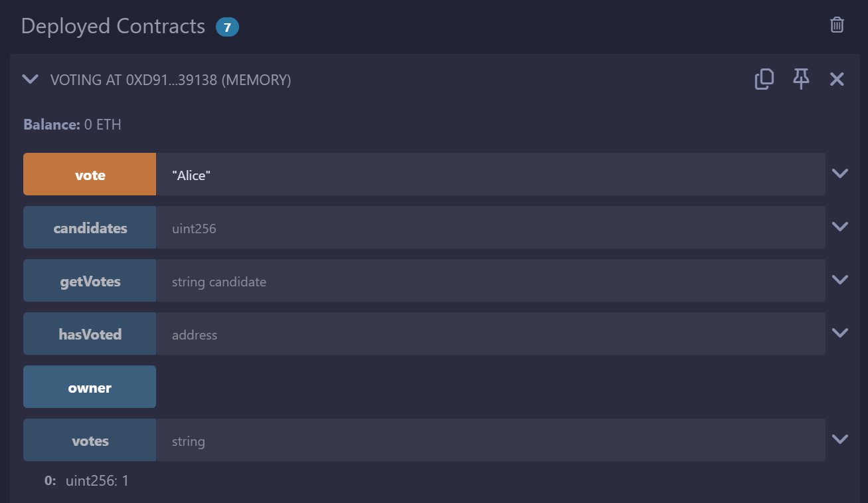Expand the candidates function parameters
This screenshot has height=503, width=868.
(840, 227)
